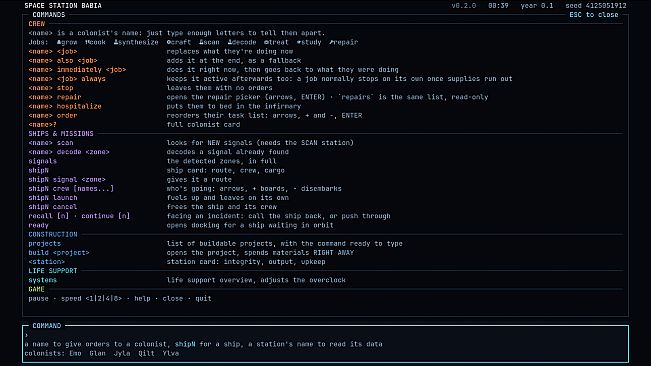
Task: Click the '<name> <job>' command entry
Action: pyautogui.click(x=53, y=51)
